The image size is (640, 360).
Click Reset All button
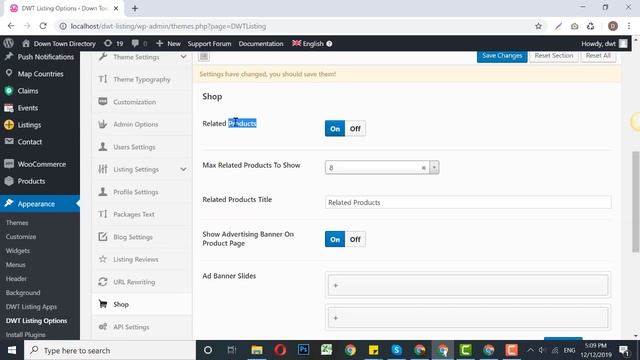[598, 56]
